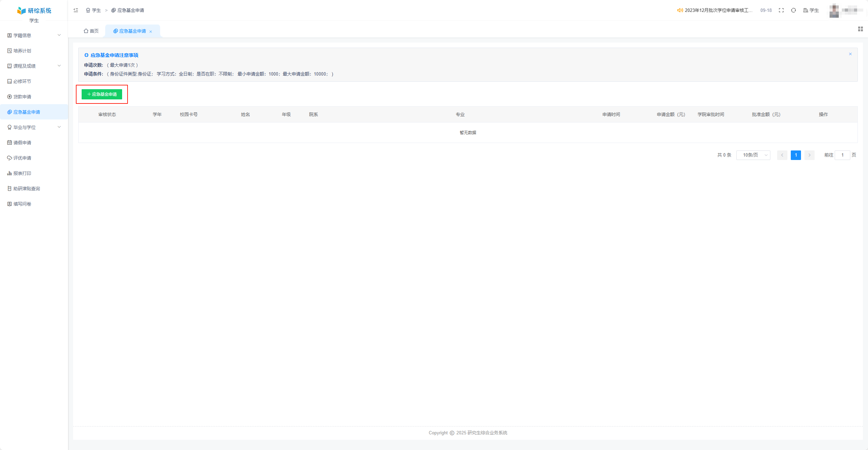Open 请假申请 menu item

click(22, 143)
